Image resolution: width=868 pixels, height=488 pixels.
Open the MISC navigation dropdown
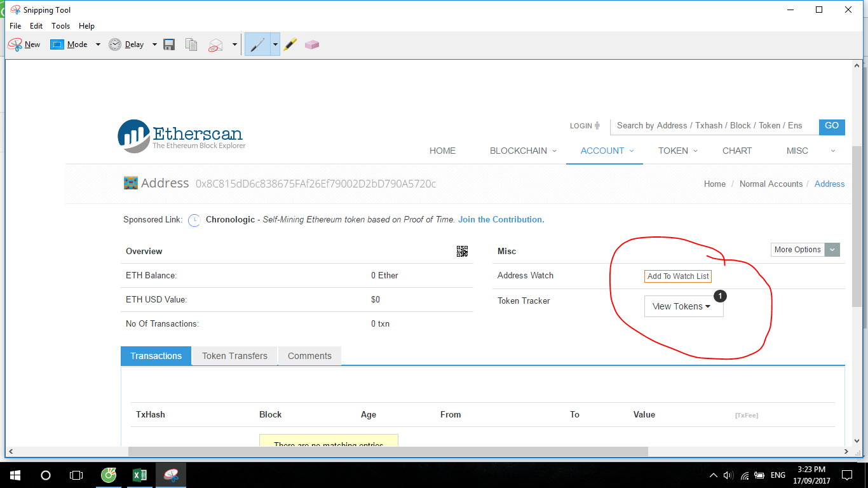point(810,151)
